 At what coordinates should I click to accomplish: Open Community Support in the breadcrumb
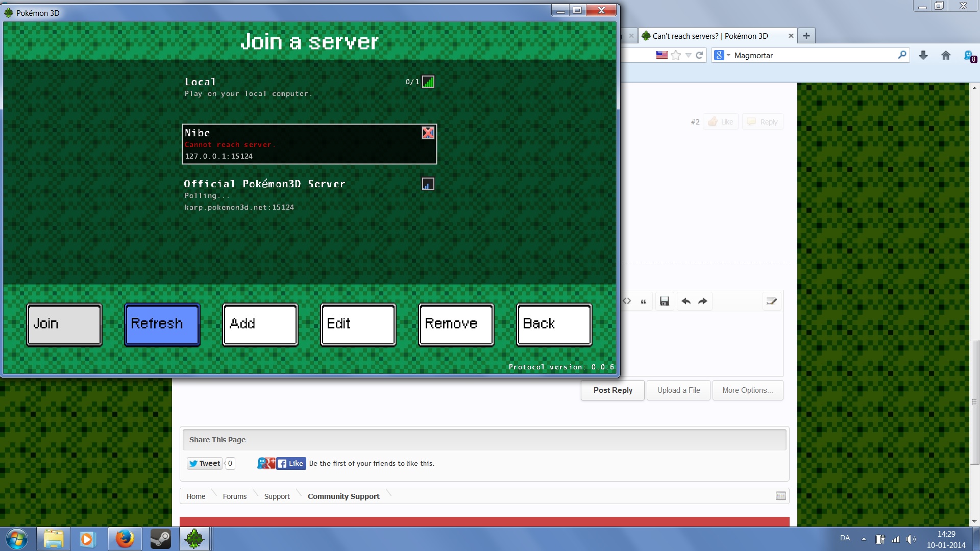point(344,496)
